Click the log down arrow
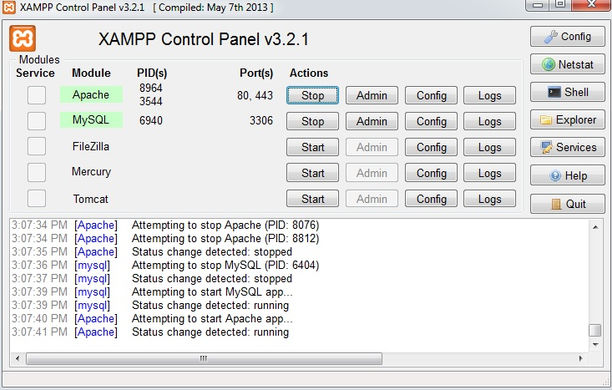This screenshot has width=612, height=390. tap(595, 344)
